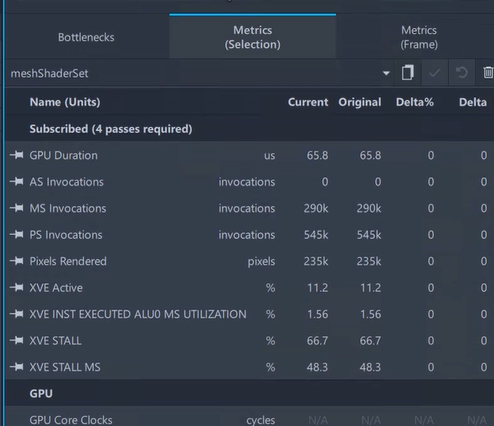Click the trash delete icon
Image resolution: width=494 pixels, height=426 pixels.
click(488, 73)
